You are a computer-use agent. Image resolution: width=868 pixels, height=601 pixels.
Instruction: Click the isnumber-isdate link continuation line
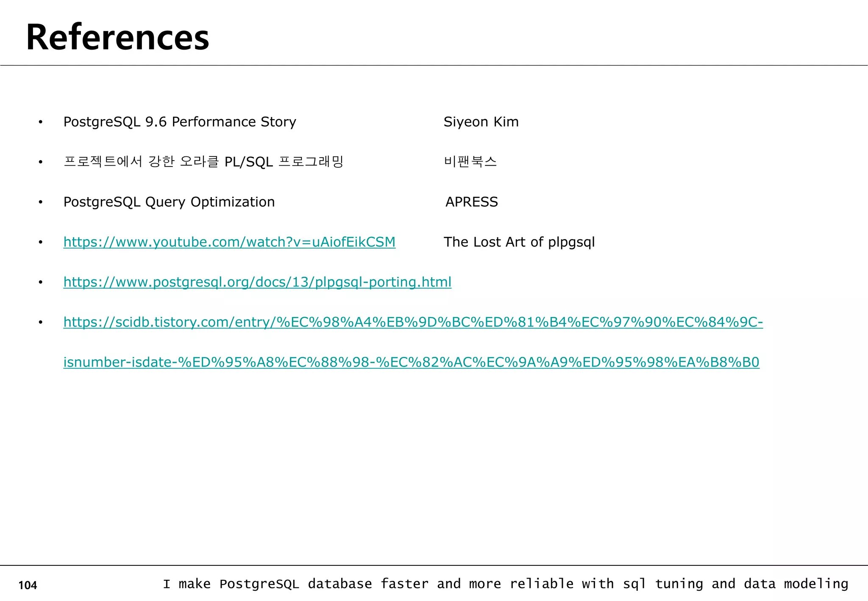pos(411,362)
